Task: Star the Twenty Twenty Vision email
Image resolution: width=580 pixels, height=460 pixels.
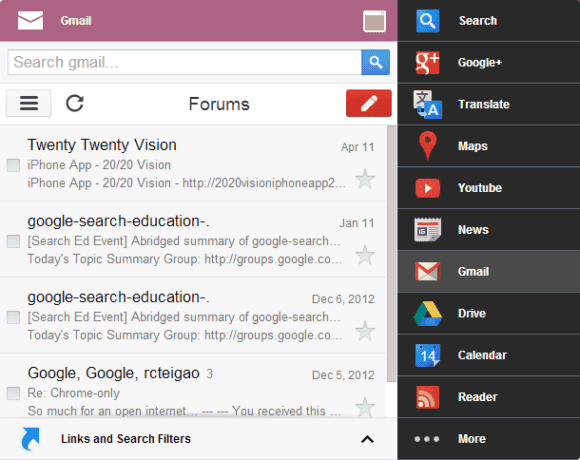Action: (365, 179)
